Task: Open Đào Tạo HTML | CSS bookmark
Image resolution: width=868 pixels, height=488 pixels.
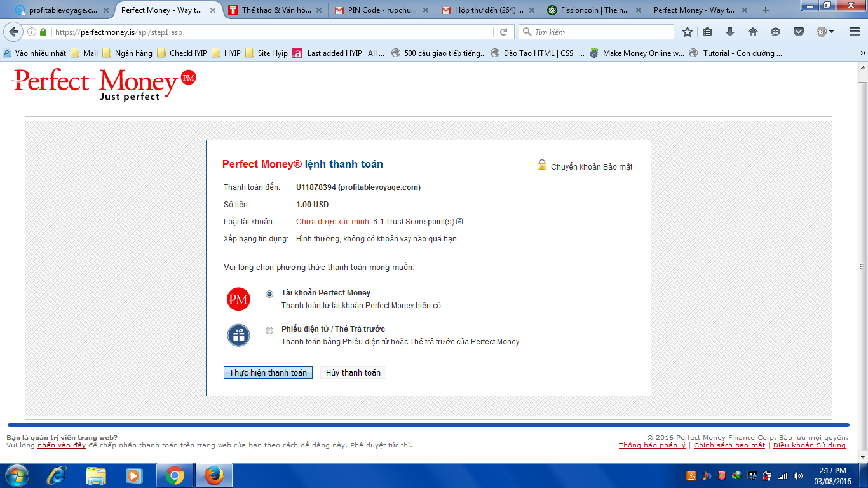Action: [538, 53]
